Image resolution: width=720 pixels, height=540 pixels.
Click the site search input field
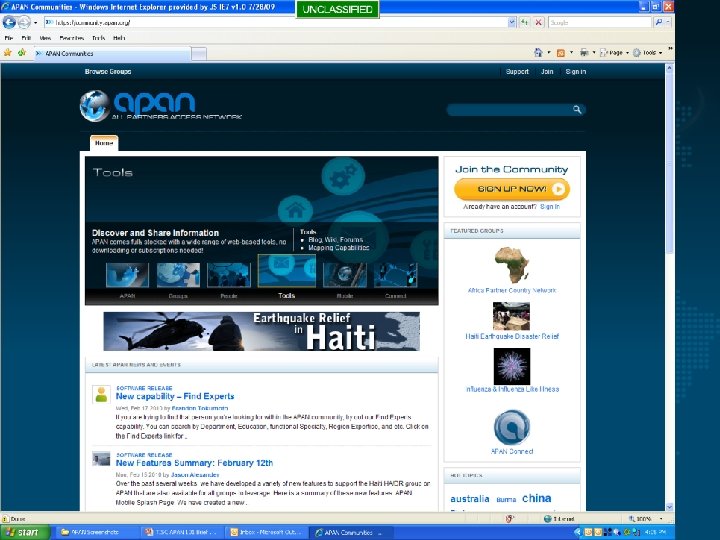tap(509, 109)
